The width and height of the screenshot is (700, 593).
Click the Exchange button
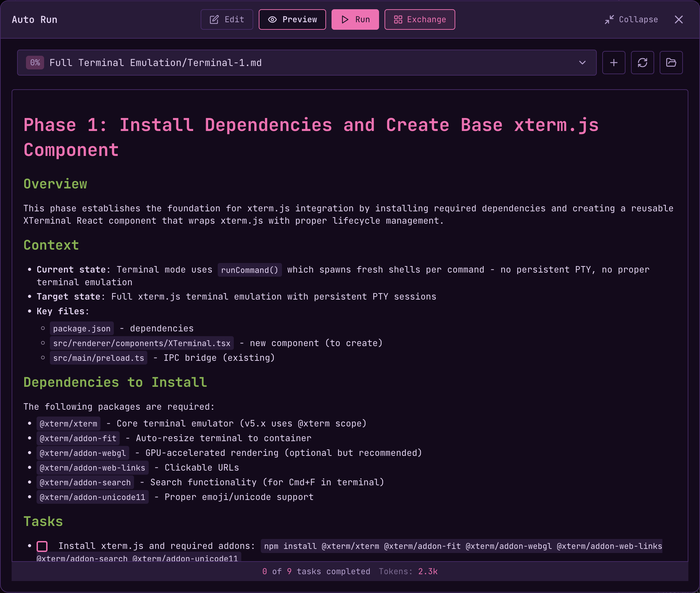coord(419,19)
